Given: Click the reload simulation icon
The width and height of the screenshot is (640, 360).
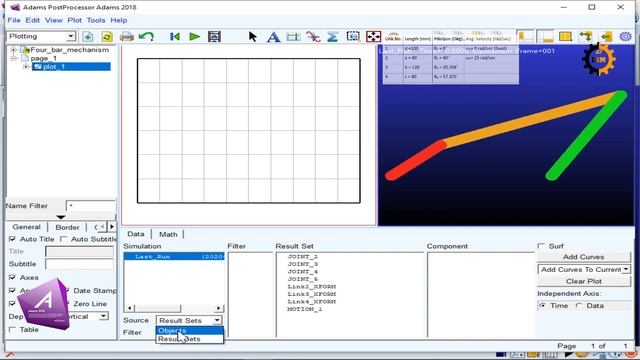Looking at the screenshot, I should 107,37.
